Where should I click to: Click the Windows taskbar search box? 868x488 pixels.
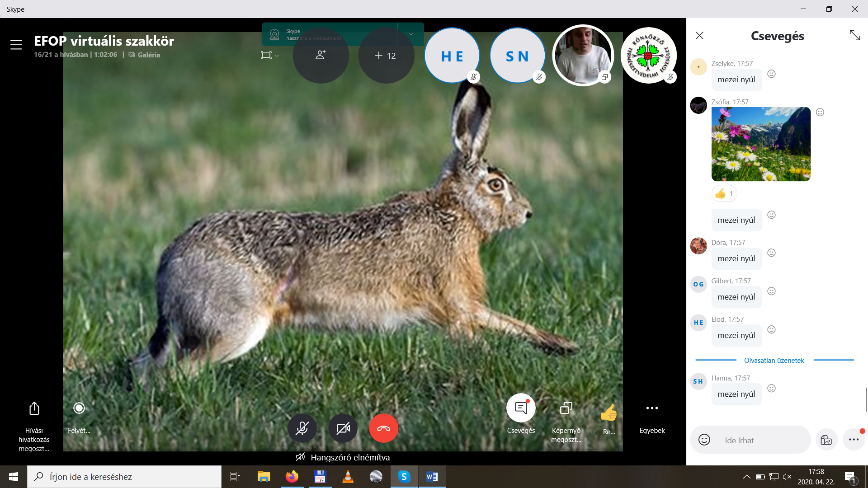click(x=124, y=477)
